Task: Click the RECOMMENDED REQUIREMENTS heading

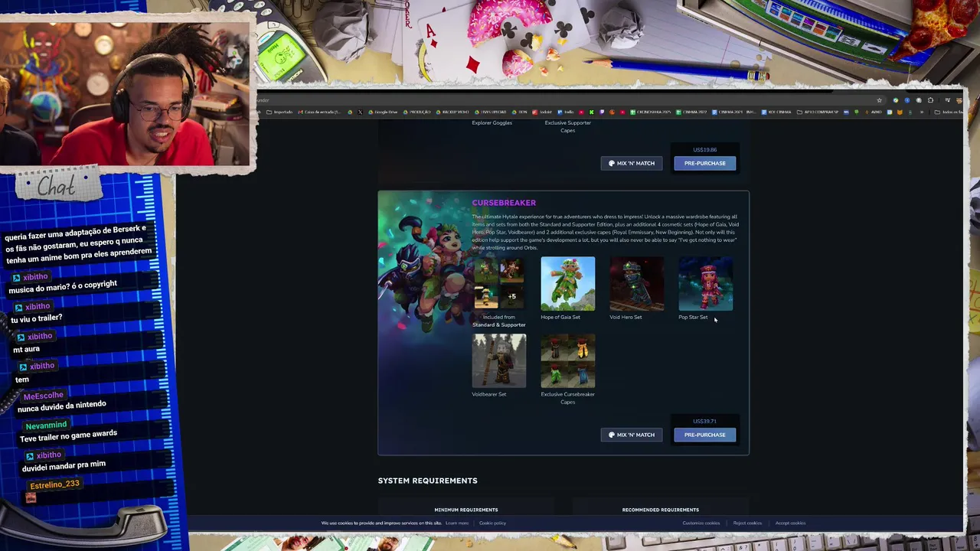Action: point(660,510)
